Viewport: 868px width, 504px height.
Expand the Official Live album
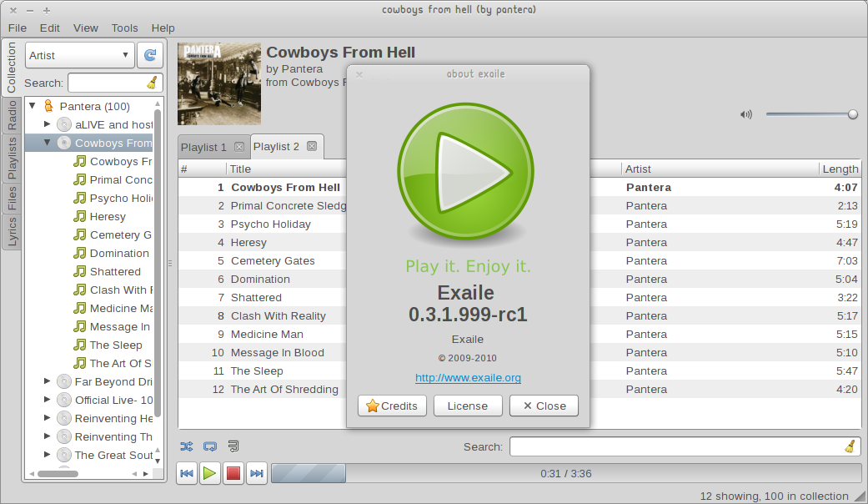[47, 400]
